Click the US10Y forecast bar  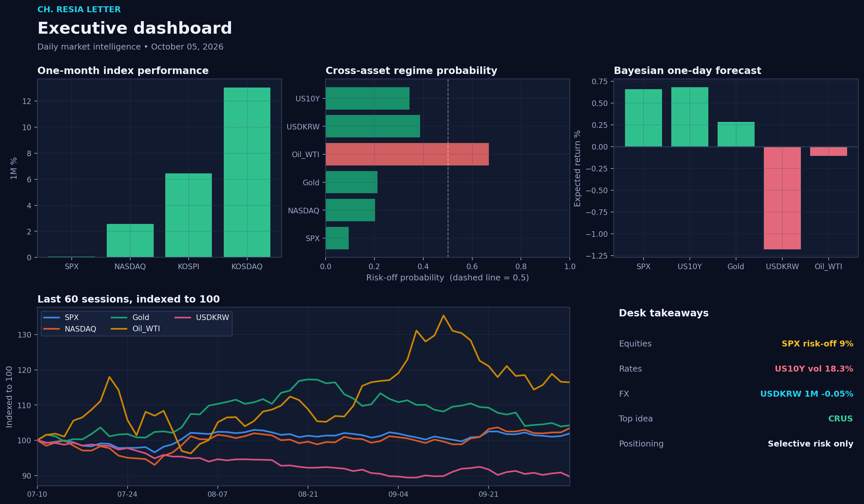coord(689,117)
